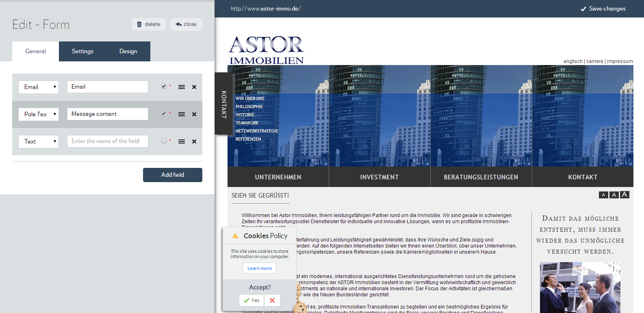The height and width of the screenshot is (313, 644).
Task: Open the BERATUNGSLEISTUNGEN main menu
Action: [481, 177]
